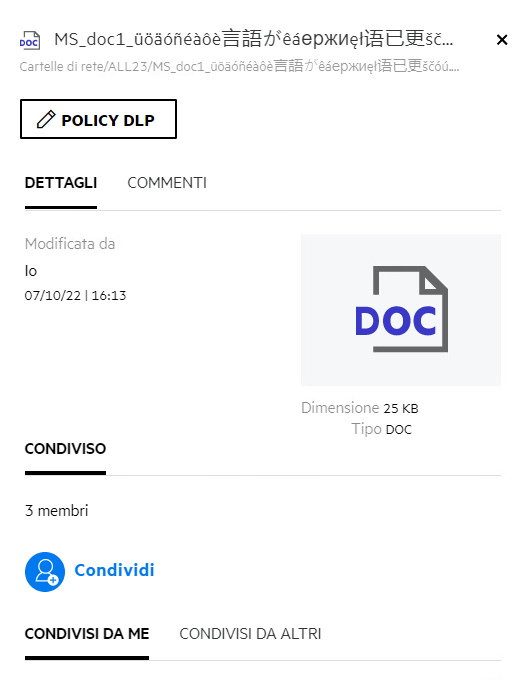Viewport: 521px width, 680px height.
Task: Click the 3 membri count text
Action: [x=56, y=511]
